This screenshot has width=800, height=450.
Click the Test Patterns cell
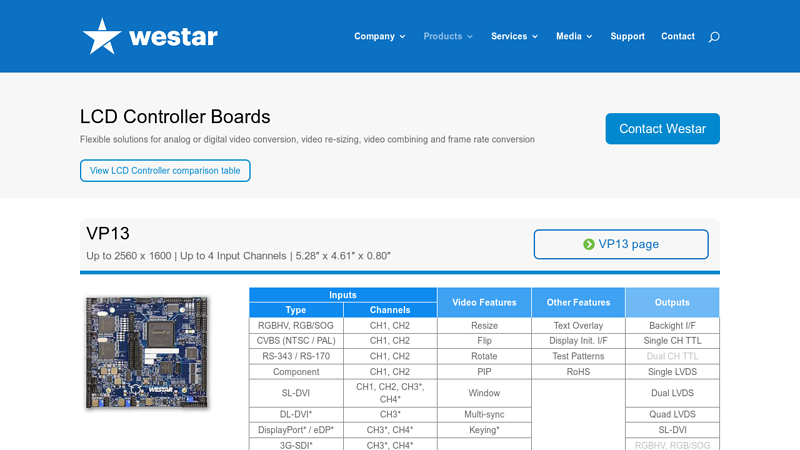tap(578, 356)
